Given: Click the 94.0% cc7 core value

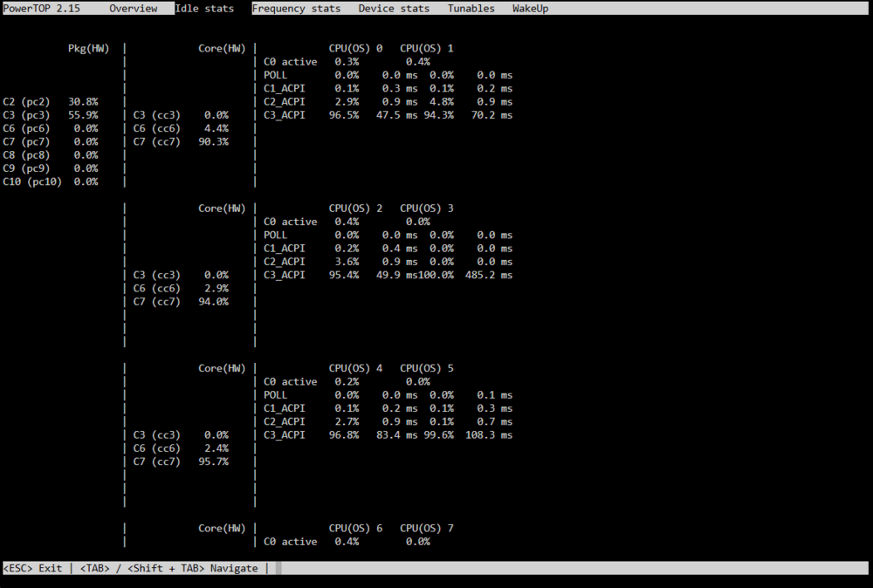Looking at the screenshot, I should click(213, 302).
